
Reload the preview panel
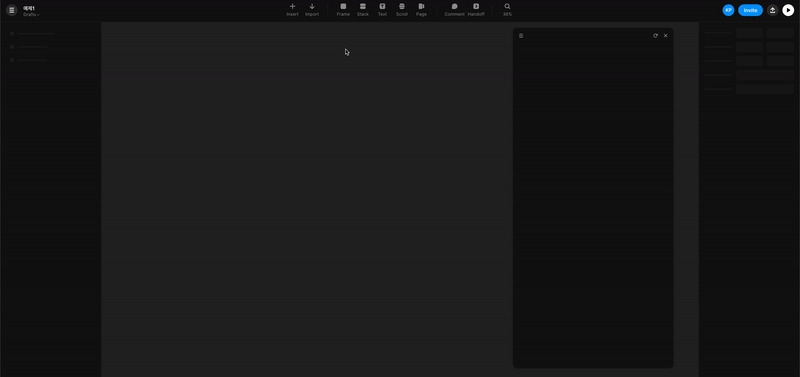click(655, 36)
